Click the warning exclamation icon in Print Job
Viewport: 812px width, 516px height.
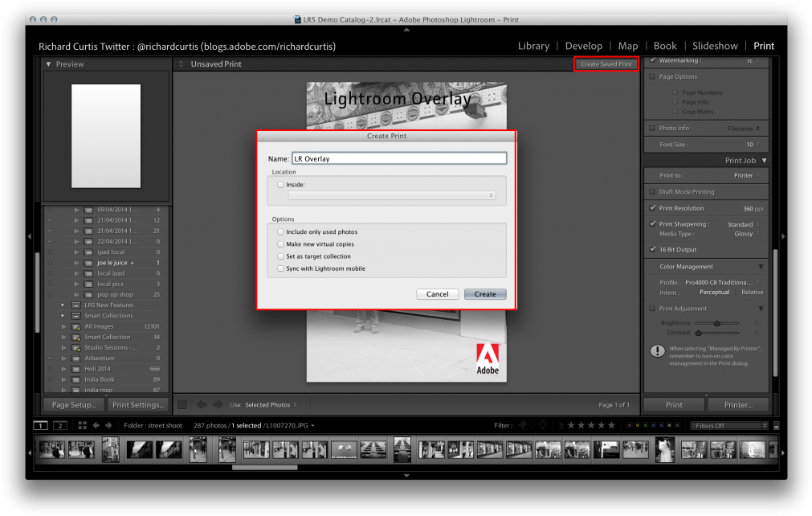[657, 351]
